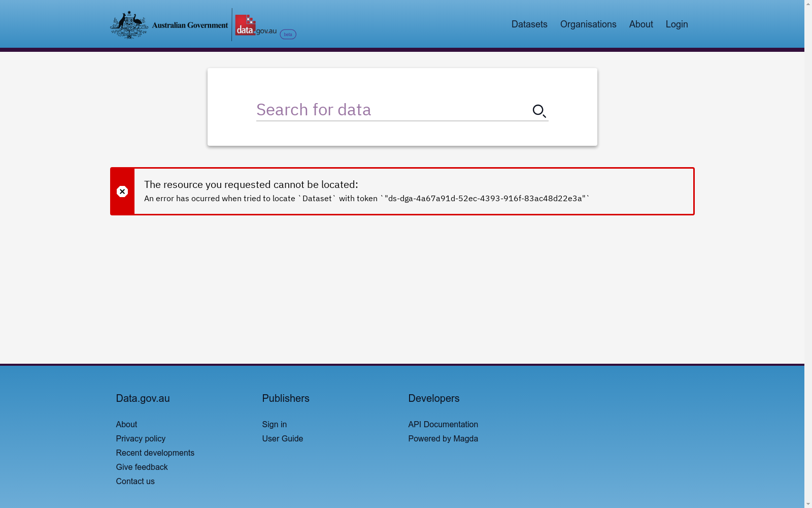Click the magnifying glass search icon

[x=539, y=111]
